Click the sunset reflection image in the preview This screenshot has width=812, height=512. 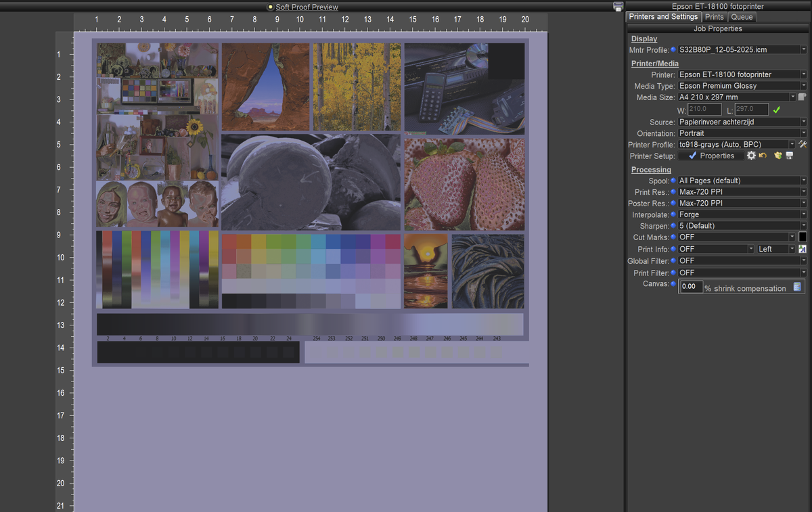click(426, 271)
